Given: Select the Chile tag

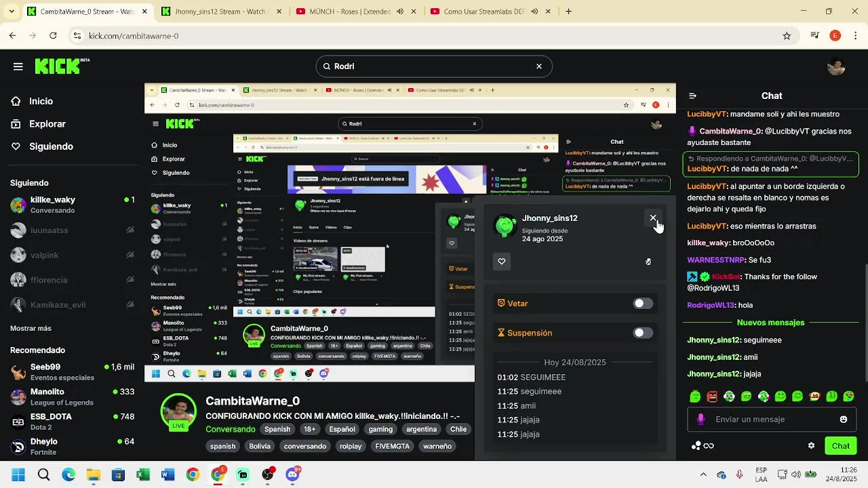Looking at the screenshot, I should point(458,429).
